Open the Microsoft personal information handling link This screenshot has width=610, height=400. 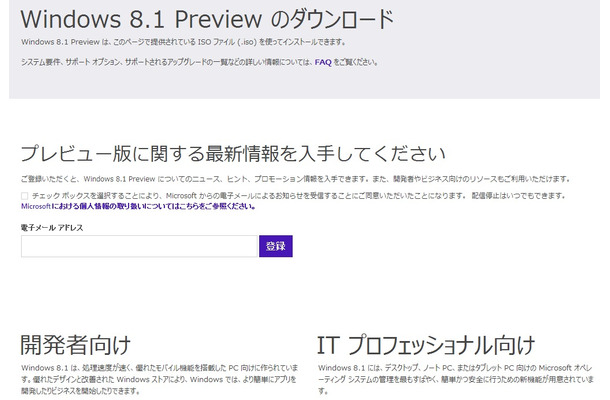tap(138, 206)
